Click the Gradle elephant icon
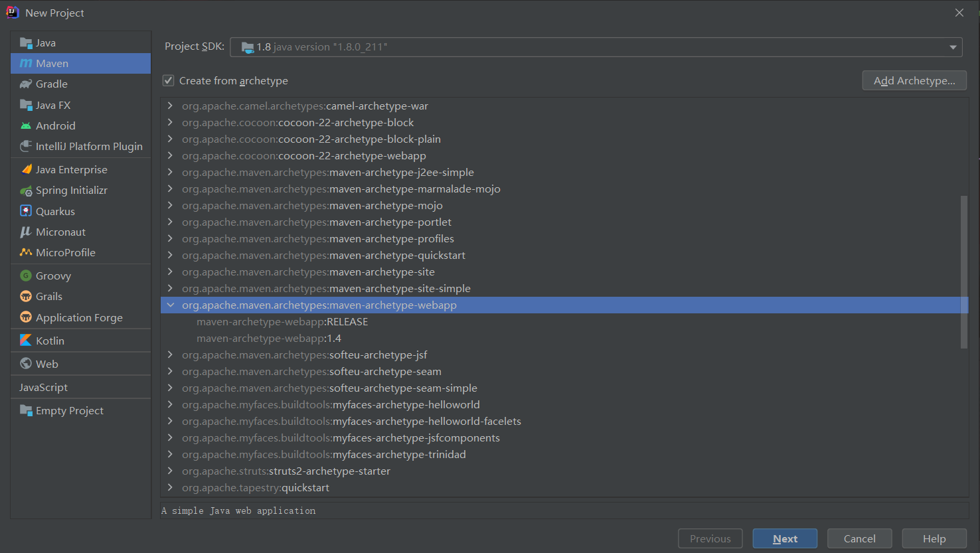 coord(26,84)
